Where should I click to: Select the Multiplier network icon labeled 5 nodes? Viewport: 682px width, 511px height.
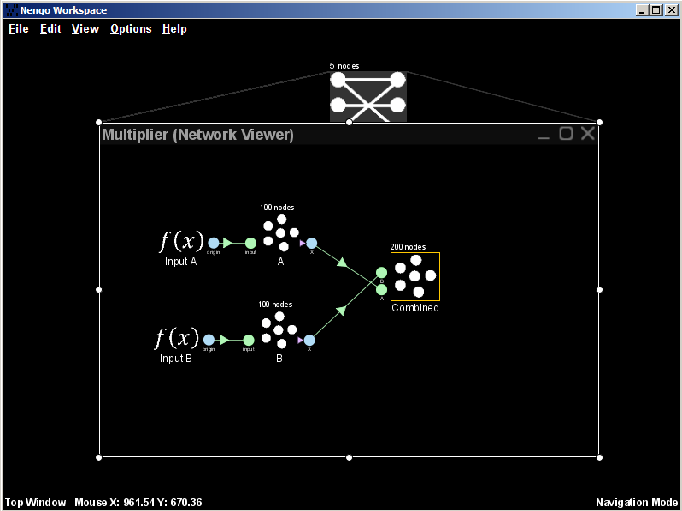368,96
